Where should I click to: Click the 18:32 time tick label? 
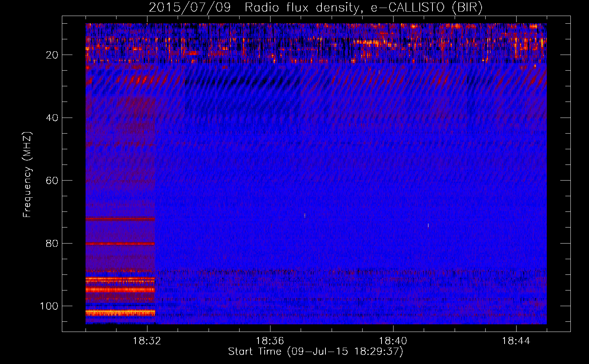(147, 341)
